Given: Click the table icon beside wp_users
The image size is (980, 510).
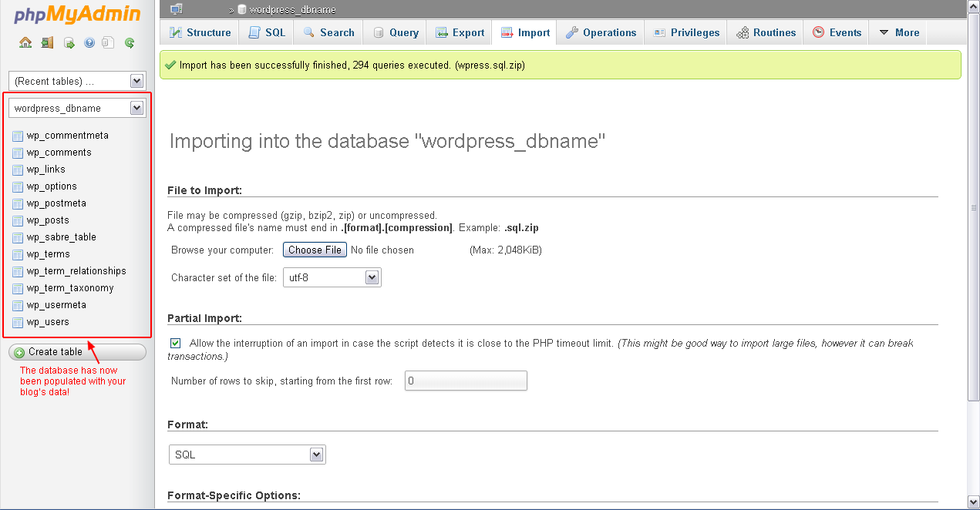Looking at the screenshot, I should [x=18, y=322].
